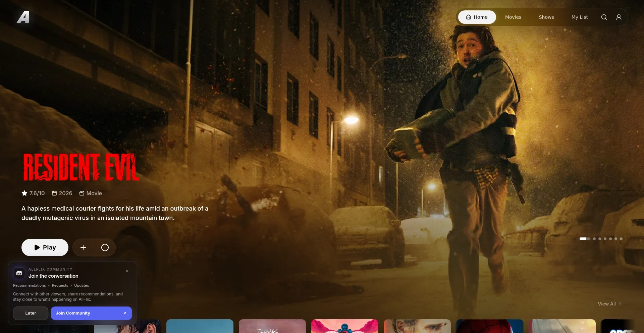This screenshot has height=333, width=644.
Task: Go to the Home tab
Action: 477,17
